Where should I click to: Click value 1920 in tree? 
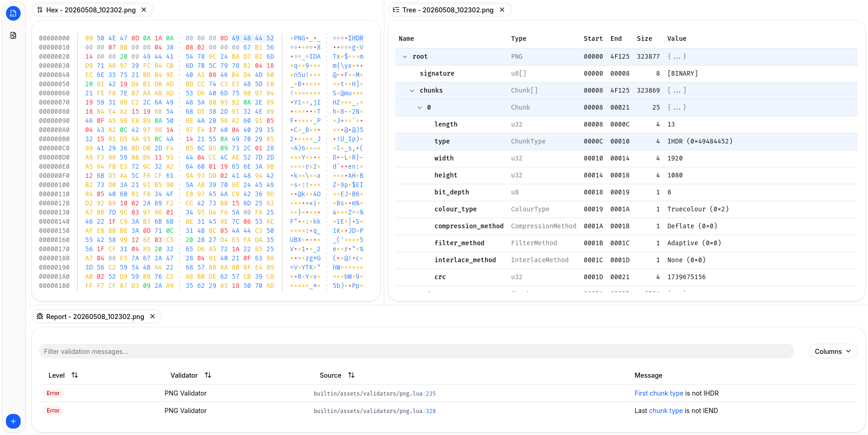coord(675,158)
